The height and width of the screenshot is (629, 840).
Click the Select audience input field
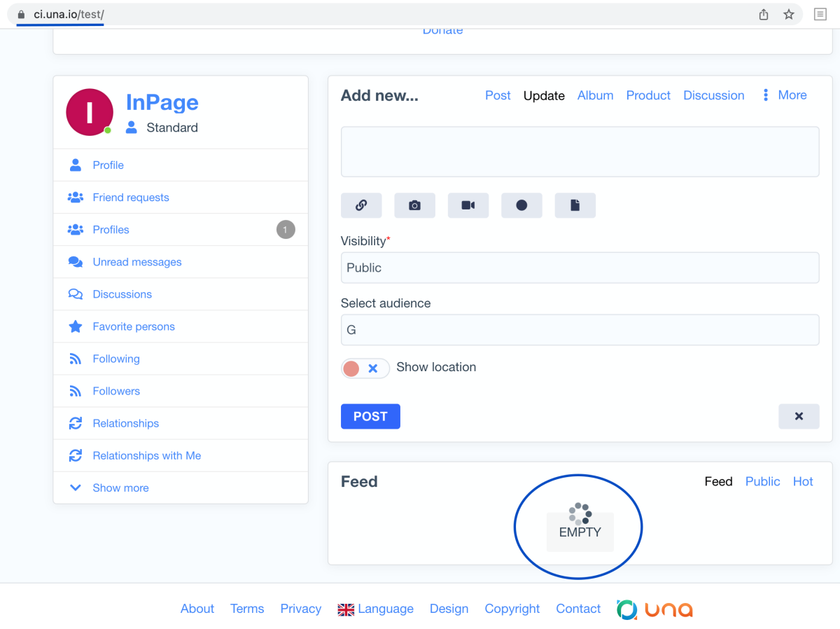[580, 330]
